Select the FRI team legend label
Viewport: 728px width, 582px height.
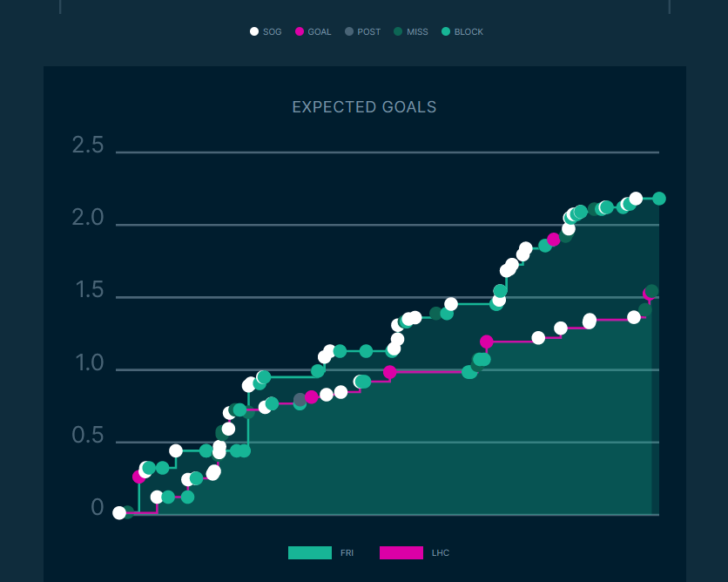click(347, 552)
